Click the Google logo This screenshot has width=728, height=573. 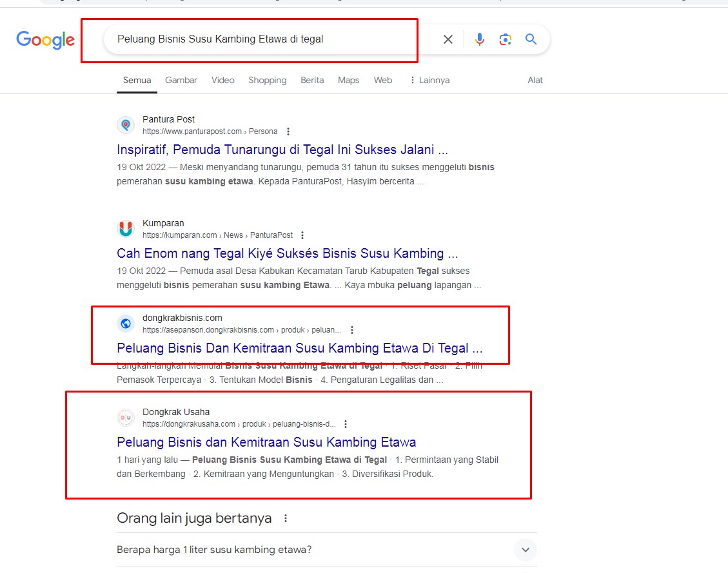point(45,40)
